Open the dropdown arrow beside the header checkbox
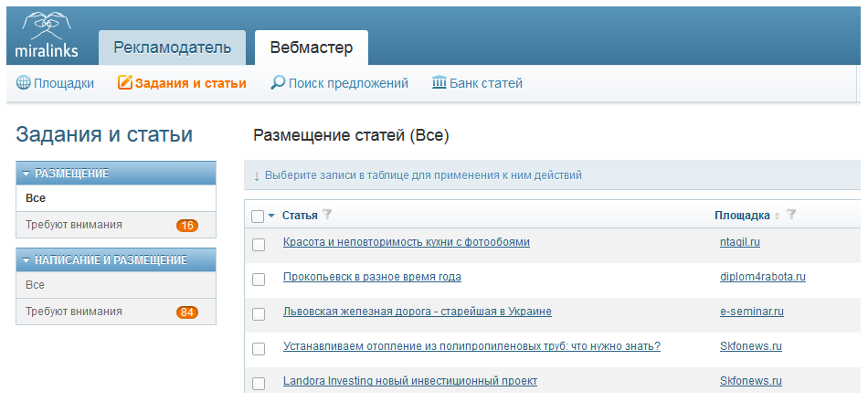This screenshot has height=402, width=868. click(x=271, y=216)
